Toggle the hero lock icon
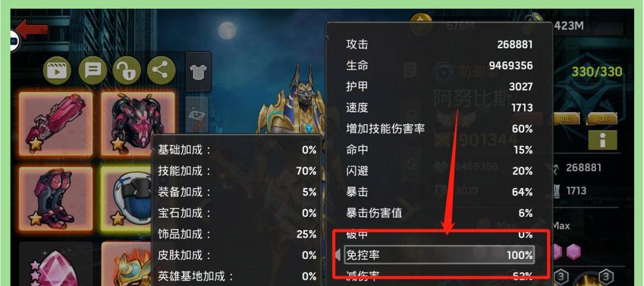Screen dimensions: 644x286 tap(127, 71)
